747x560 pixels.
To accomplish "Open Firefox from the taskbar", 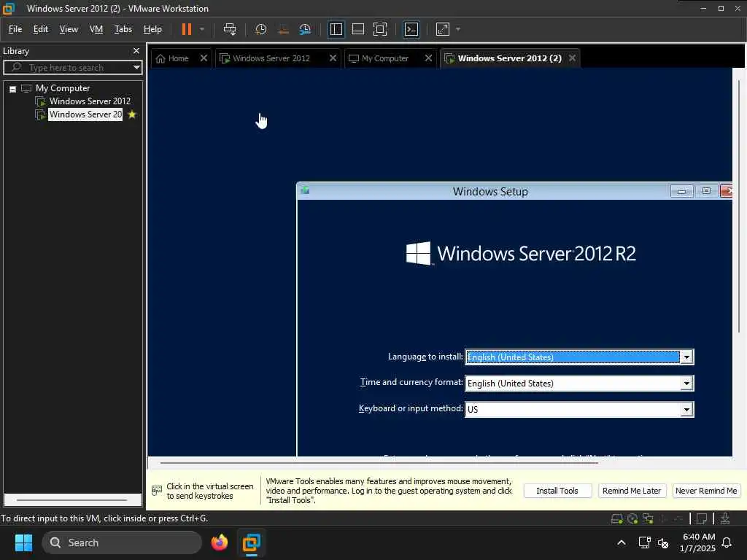I will (x=219, y=542).
